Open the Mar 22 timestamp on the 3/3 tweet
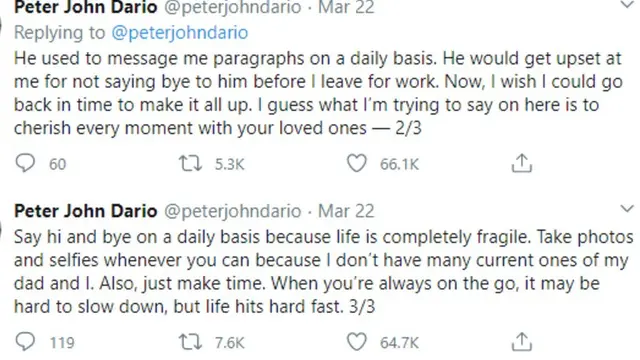 [x=346, y=211]
